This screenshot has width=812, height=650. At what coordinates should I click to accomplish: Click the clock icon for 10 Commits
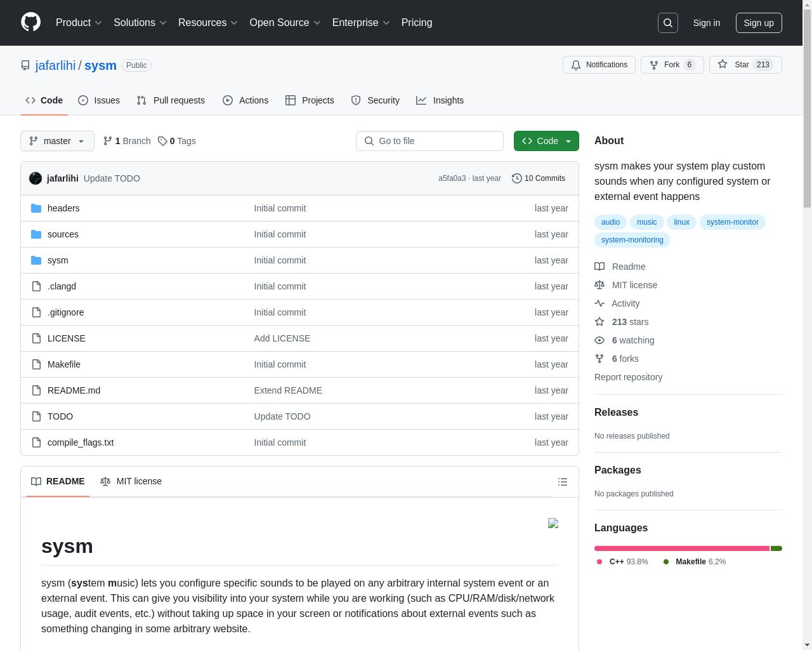[x=517, y=178]
